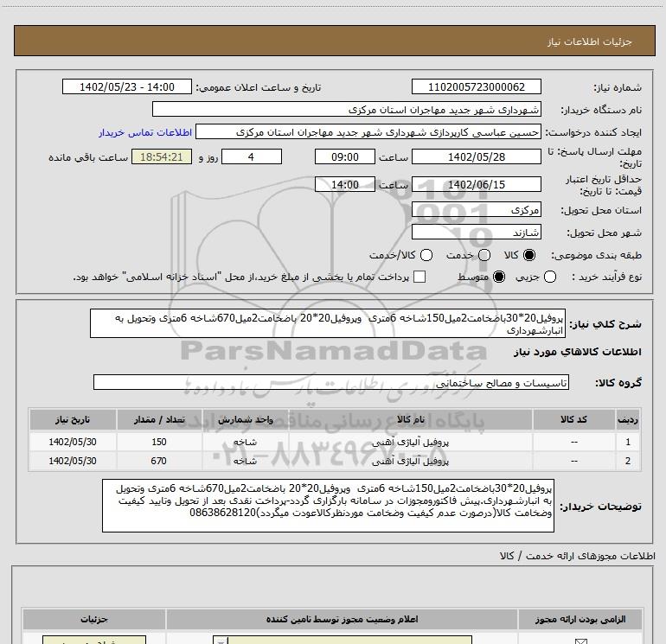Viewport: 666px width, 644px height.
Task: Click the need date 1402/05/30 in row 2
Action: (73, 461)
